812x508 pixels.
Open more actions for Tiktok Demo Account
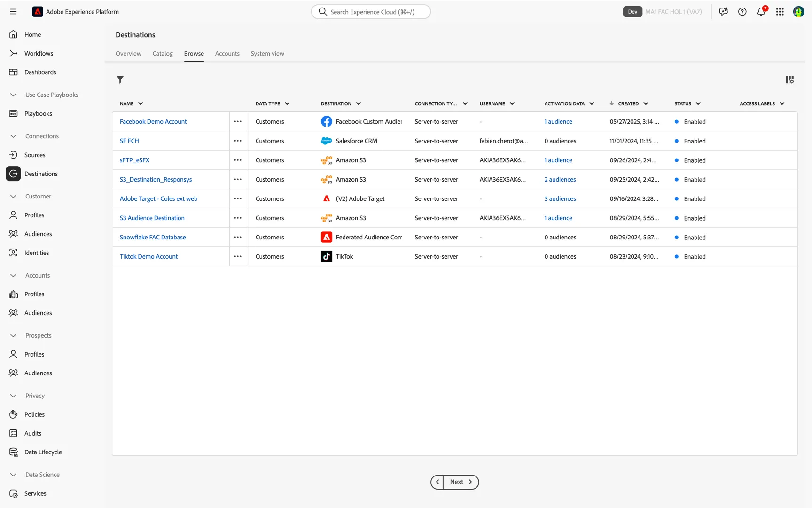pyautogui.click(x=238, y=256)
